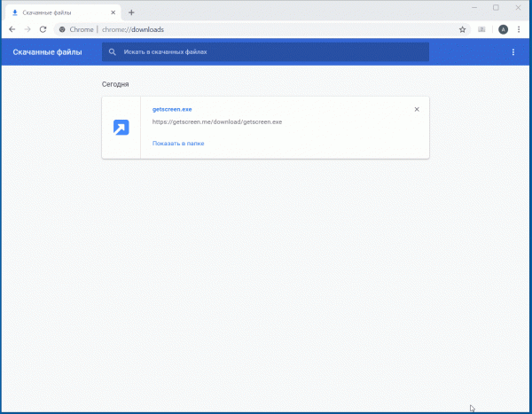Click the getscreen.exe file icon
The height and width of the screenshot is (414, 532).
click(x=121, y=128)
